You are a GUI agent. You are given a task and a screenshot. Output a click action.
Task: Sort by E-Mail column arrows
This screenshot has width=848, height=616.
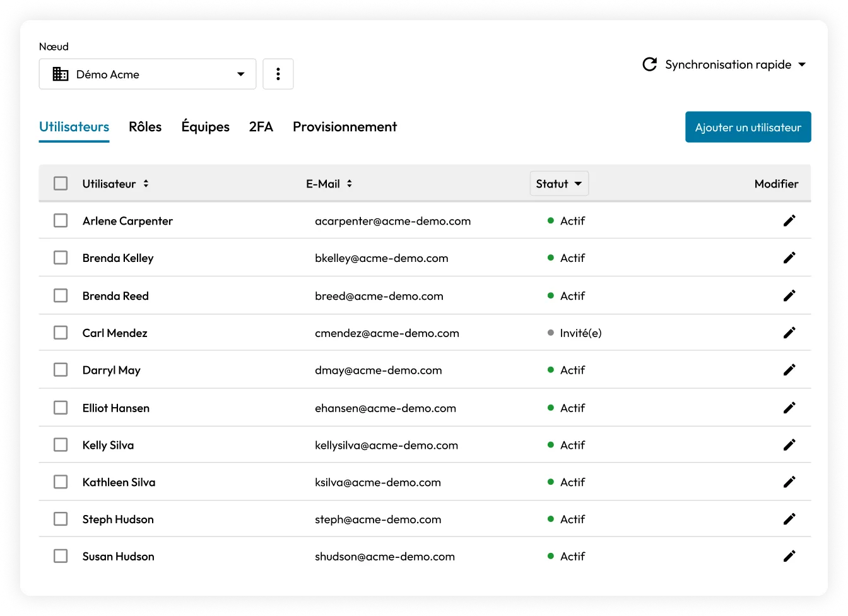350,184
